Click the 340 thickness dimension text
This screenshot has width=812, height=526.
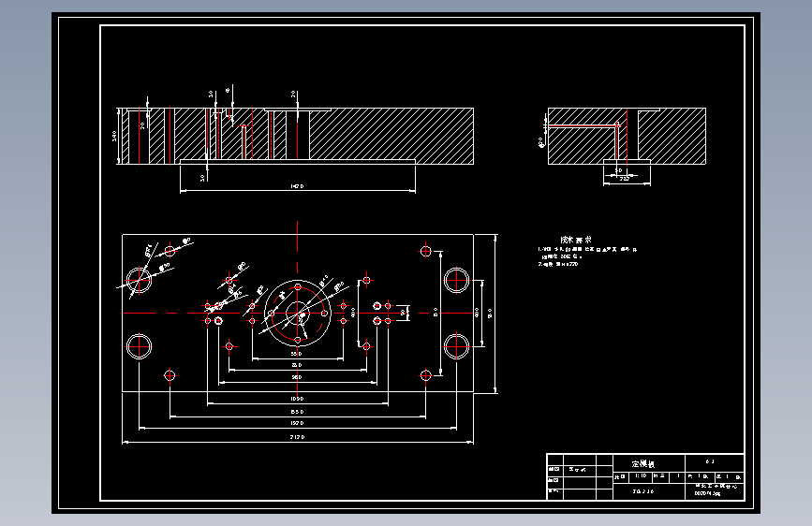coord(114,136)
